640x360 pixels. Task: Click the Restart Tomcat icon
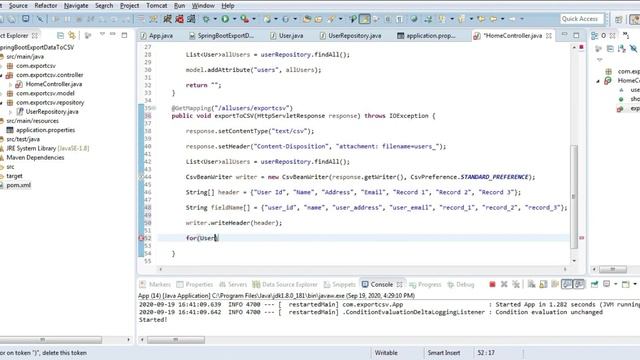coord(191,19)
